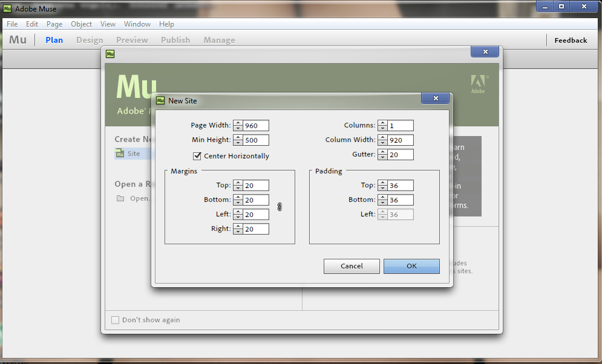Click the Page Width stepper arrows
This screenshot has height=364, width=602.
click(238, 125)
